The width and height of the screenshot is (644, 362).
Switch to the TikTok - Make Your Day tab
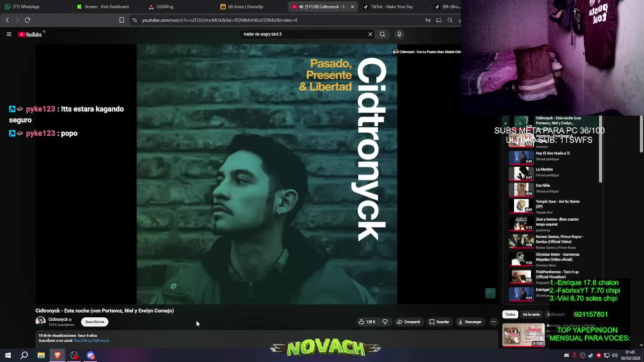(395, 7)
